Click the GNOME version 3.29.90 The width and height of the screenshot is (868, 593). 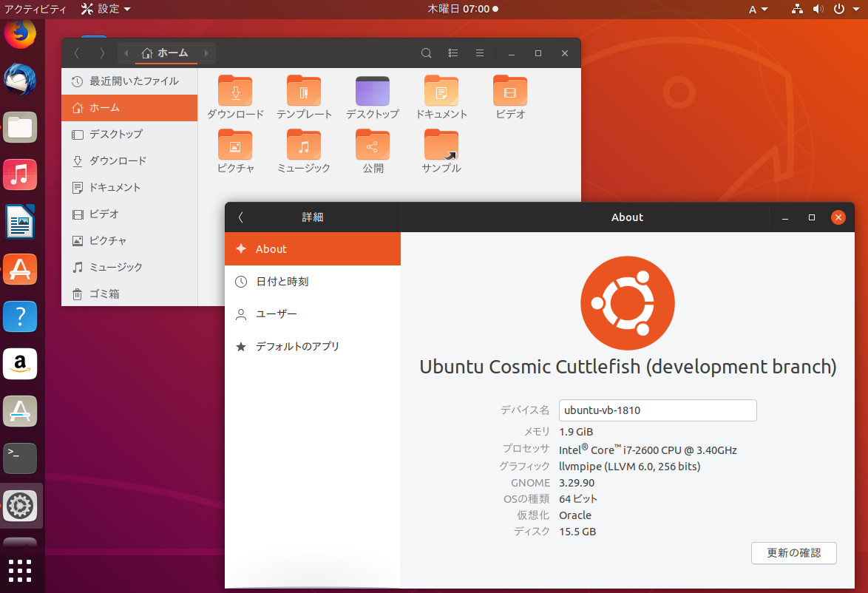pyautogui.click(x=577, y=483)
